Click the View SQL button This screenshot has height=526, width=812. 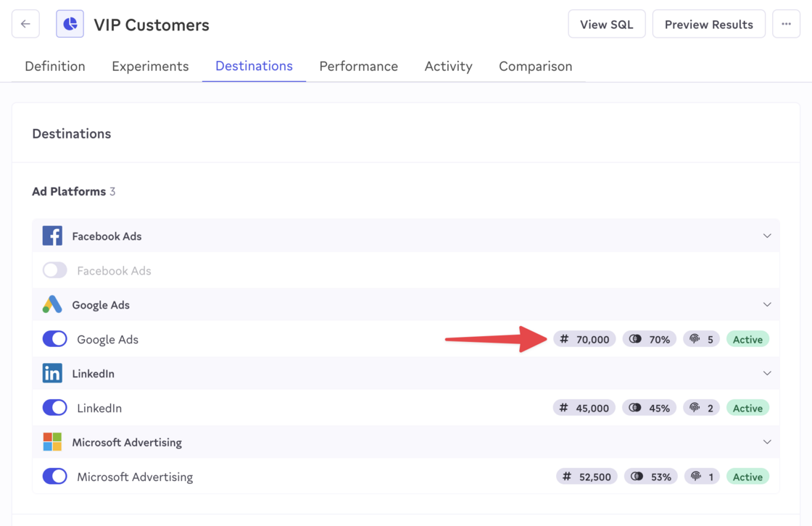pos(606,24)
